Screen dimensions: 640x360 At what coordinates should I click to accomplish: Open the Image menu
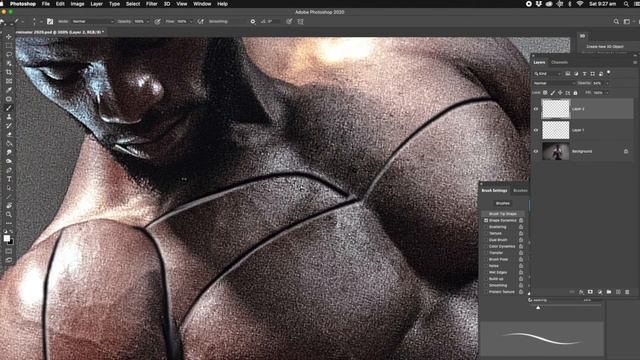pyautogui.click(x=77, y=4)
